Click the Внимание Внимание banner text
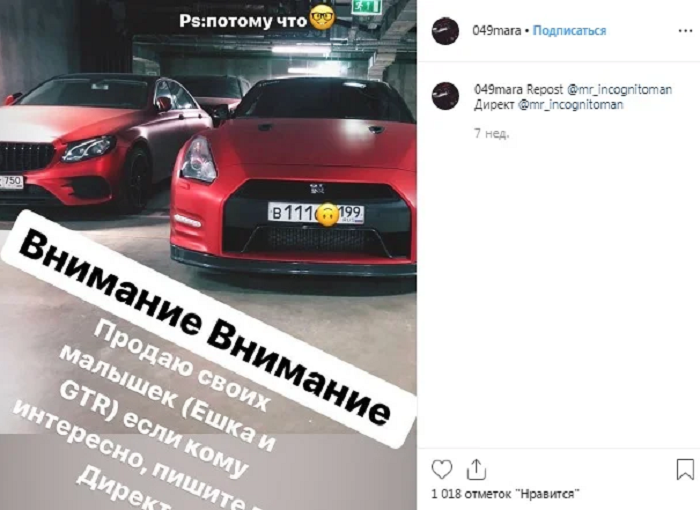Screen dimensions: 700x510 click(x=205, y=330)
